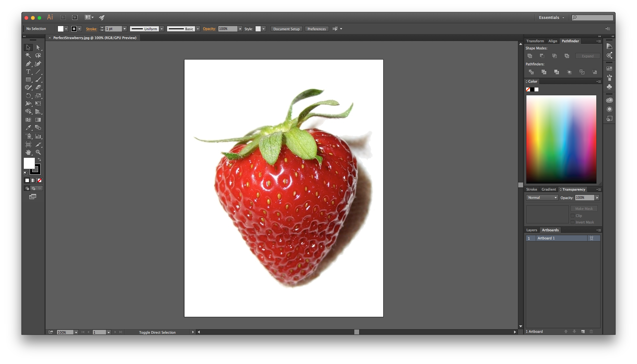Toggle between Layers and Artboards tab
Image resolution: width=637 pixels, height=364 pixels.
(532, 230)
